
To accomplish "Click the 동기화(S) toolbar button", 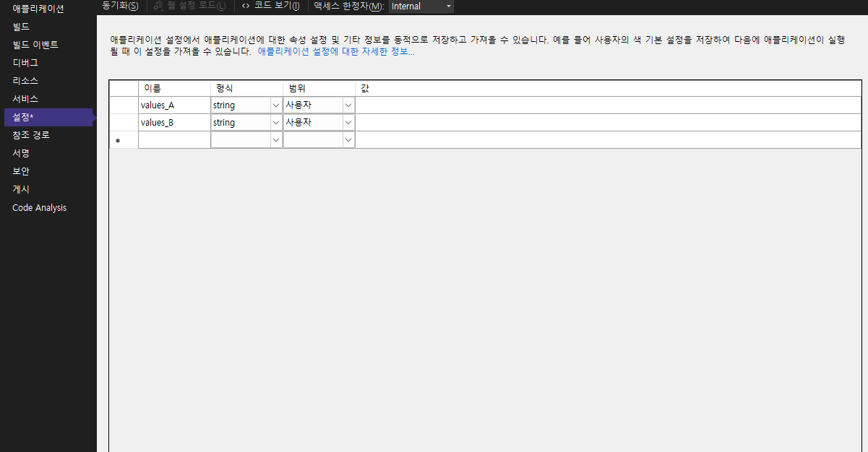I will click(120, 6).
